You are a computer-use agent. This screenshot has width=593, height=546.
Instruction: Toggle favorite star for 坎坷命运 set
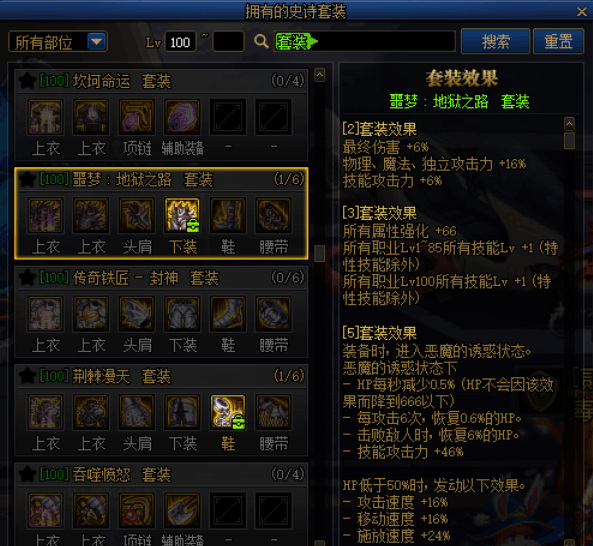point(27,81)
